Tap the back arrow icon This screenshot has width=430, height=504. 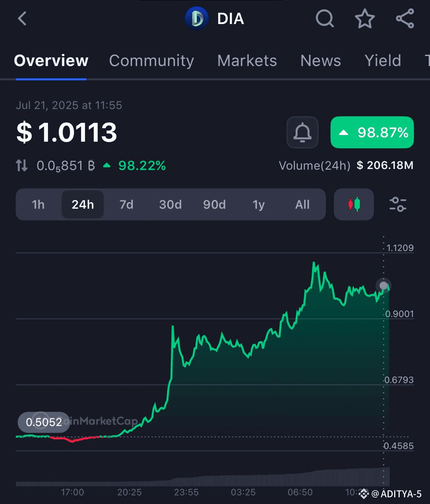[x=22, y=19]
